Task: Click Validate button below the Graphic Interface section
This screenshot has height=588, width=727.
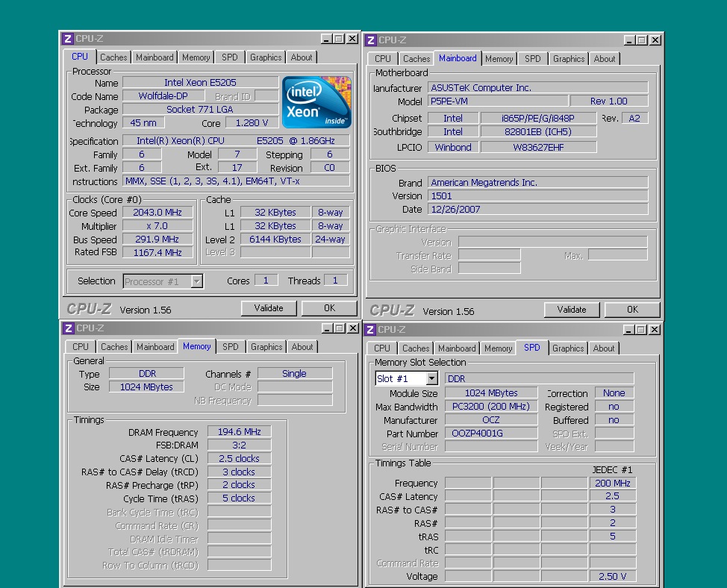Action: [571, 310]
